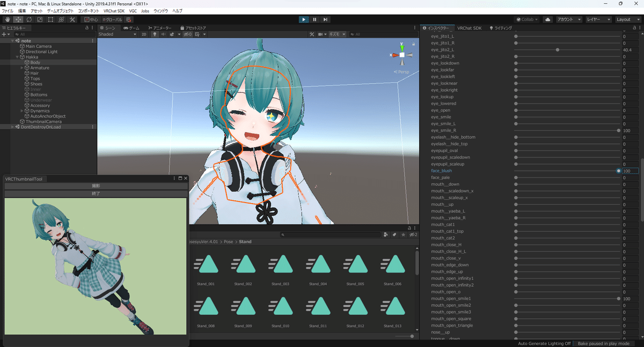The image size is (644, 347).
Task: Select the Move tool
Action: click(x=17, y=19)
